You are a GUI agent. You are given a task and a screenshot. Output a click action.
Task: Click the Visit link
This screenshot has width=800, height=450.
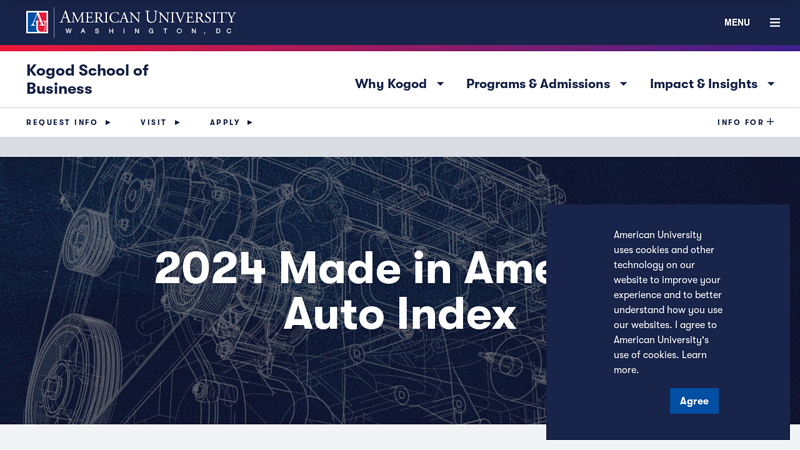coord(160,122)
